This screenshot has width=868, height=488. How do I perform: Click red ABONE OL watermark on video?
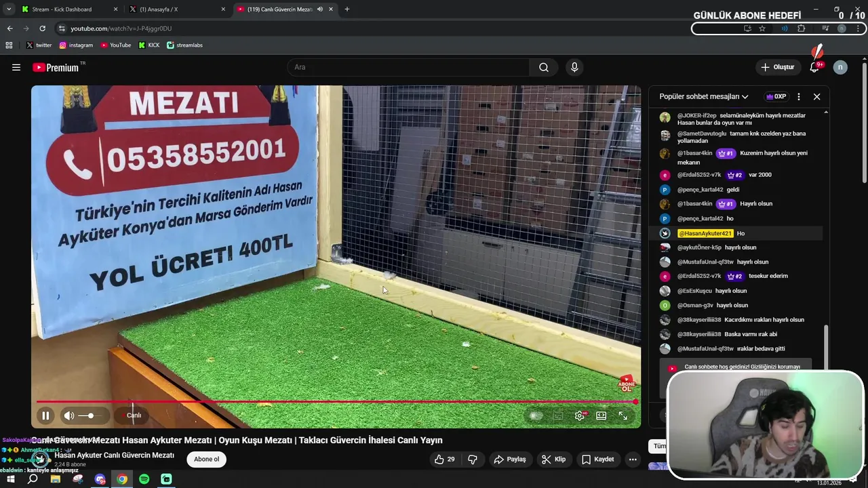(x=626, y=385)
